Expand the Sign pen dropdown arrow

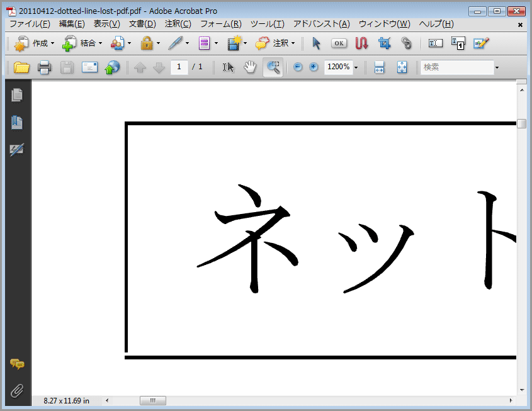pos(187,43)
